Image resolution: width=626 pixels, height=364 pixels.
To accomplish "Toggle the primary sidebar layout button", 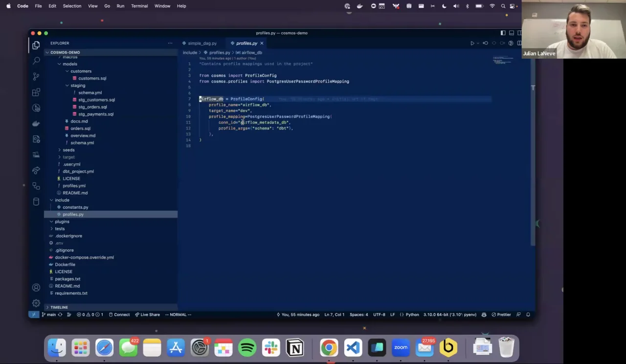I will 503,33.
